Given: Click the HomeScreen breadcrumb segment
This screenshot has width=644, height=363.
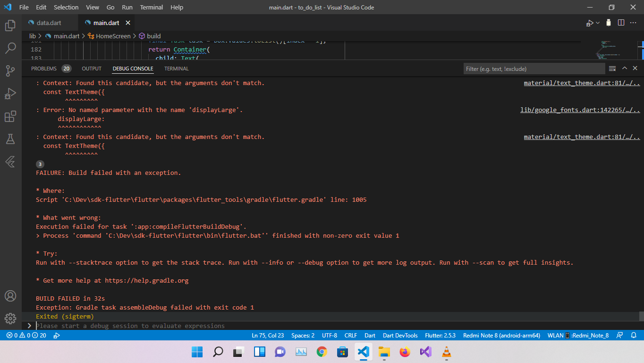Looking at the screenshot, I should click(109, 36).
